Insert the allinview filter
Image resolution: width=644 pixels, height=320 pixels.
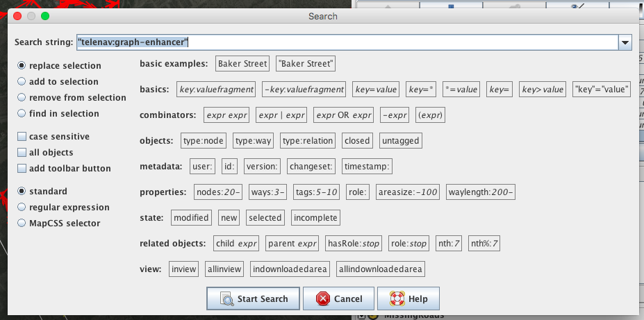(224, 269)
